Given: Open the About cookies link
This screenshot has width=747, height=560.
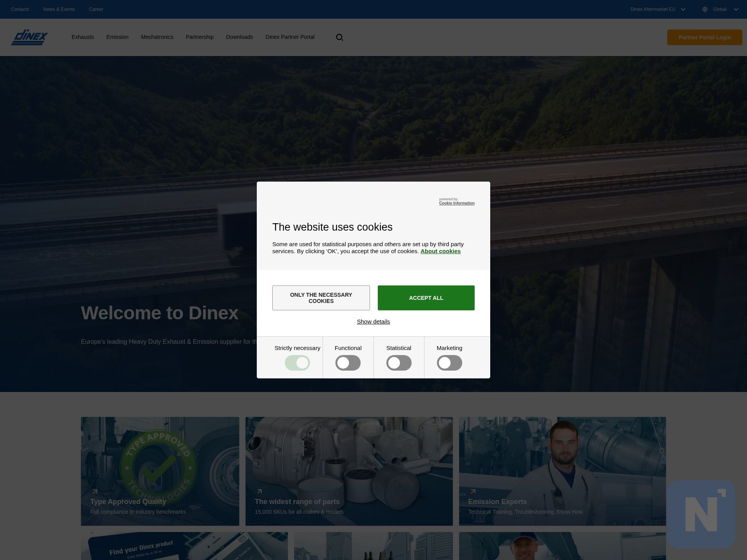Looking at the screenshot, I should [x=440, y=251].
